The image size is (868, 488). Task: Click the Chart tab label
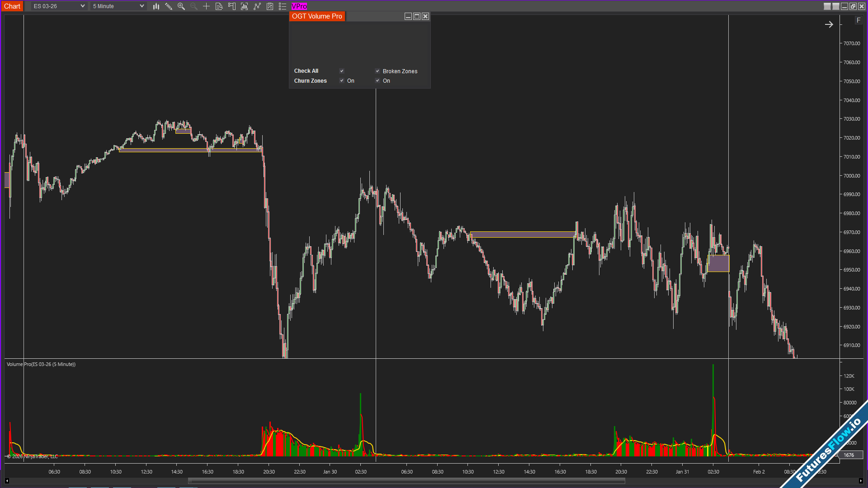click(12, 6)
